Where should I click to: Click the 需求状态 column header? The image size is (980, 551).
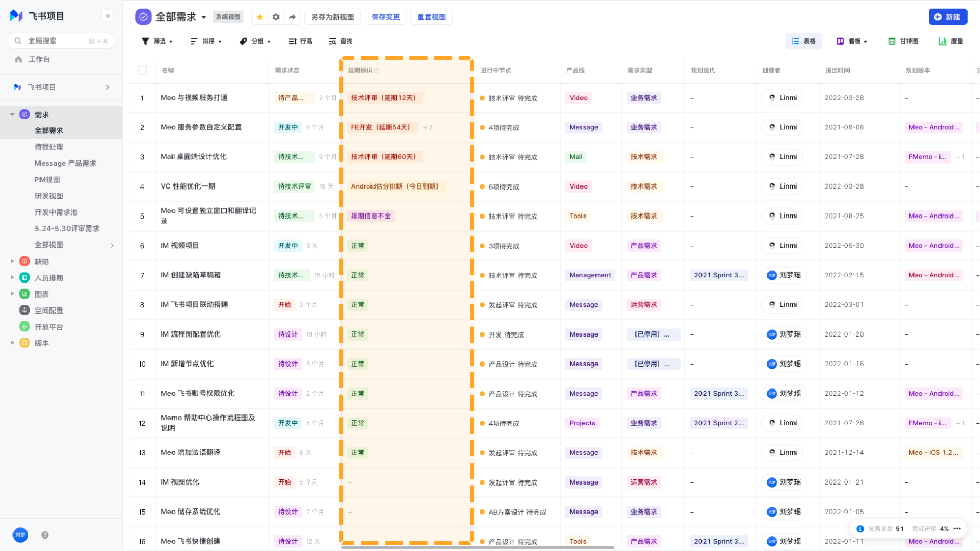287,70
